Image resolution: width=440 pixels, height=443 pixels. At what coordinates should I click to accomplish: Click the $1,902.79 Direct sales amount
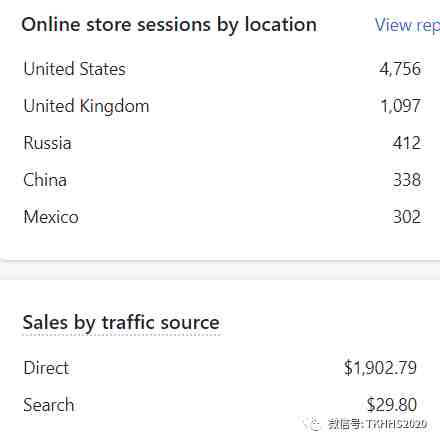pyautogui.click(x=380, y=368)
